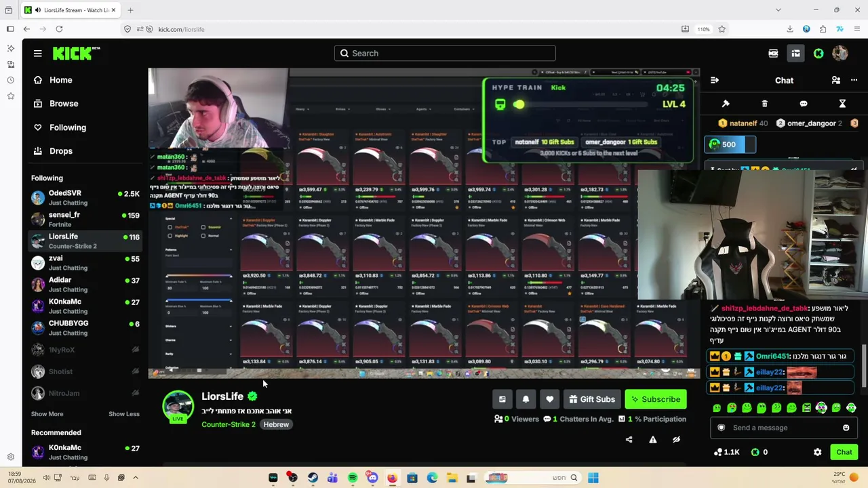Open omer_dangoor in the gifter leaderboard
868x488 pixels.
tap(809, 123)
